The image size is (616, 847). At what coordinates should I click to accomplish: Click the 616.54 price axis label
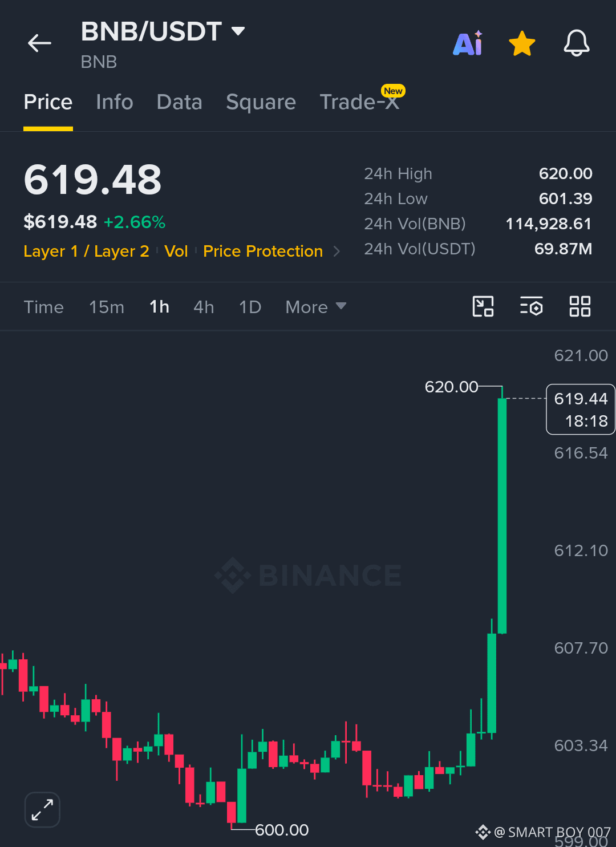point(581,453)
